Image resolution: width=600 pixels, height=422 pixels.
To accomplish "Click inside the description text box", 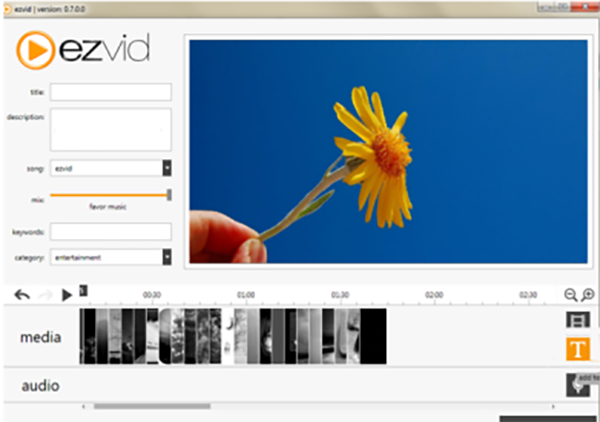I will point(111,130).
